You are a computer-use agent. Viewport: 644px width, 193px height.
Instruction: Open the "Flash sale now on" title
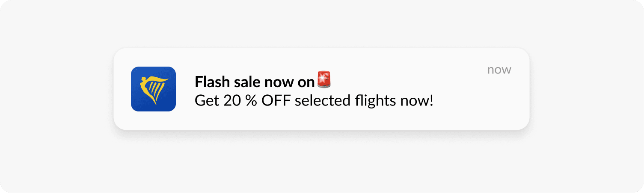[255, 81]
